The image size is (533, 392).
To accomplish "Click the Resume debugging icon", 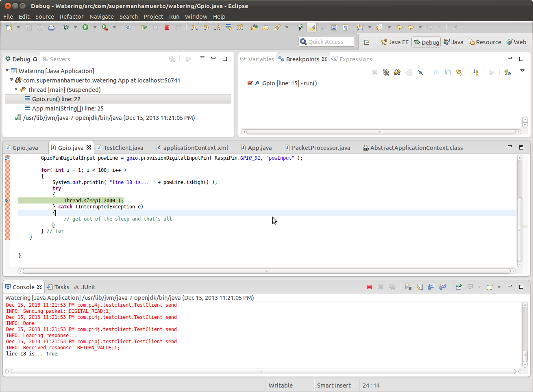I will 144,27.
